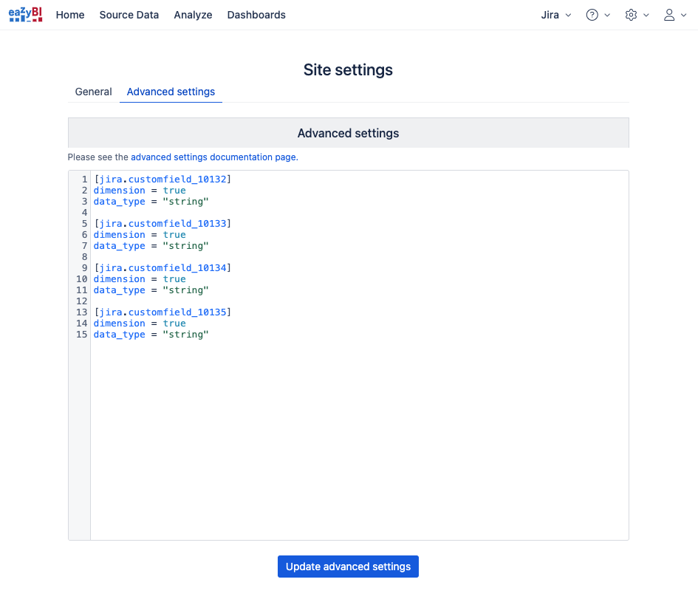Click the jira.customfield_10133 header in the editor

(x=162, y=224)
